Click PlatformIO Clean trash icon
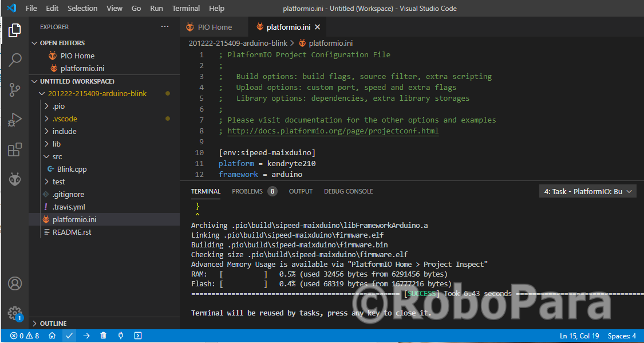Viewport: 644px width, 343px height. 103,336
